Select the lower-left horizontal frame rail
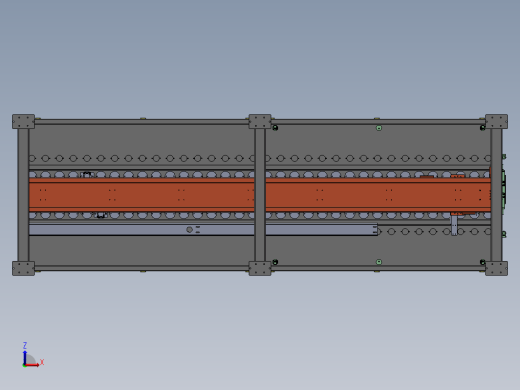The height and width of the screenshot is (390, 520). click(142, 268)
